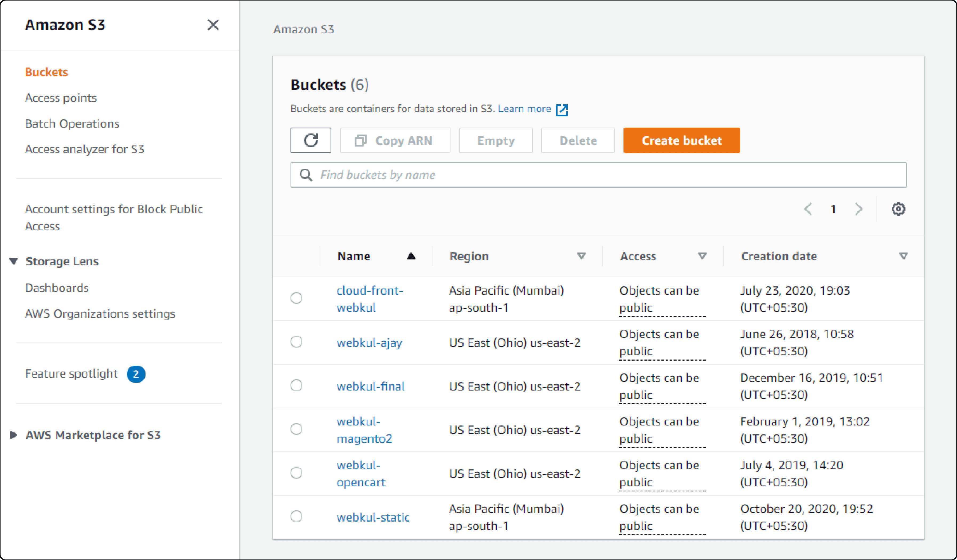The width and height of the screenshot is (957, 560).
Task: Click access status of webkul-final row
Action: (x=662, y=386)
